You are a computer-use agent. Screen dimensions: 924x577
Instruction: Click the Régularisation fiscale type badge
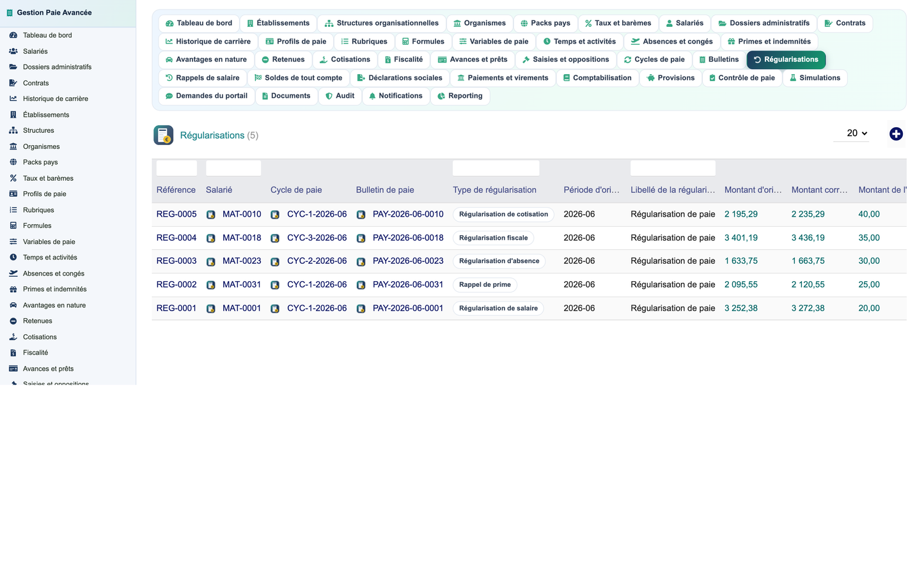point(494,238)
